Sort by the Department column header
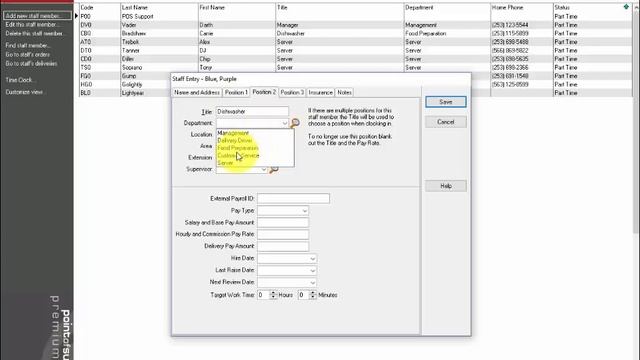The height and width of the screenshot is (360, 640). pos(447,7)
